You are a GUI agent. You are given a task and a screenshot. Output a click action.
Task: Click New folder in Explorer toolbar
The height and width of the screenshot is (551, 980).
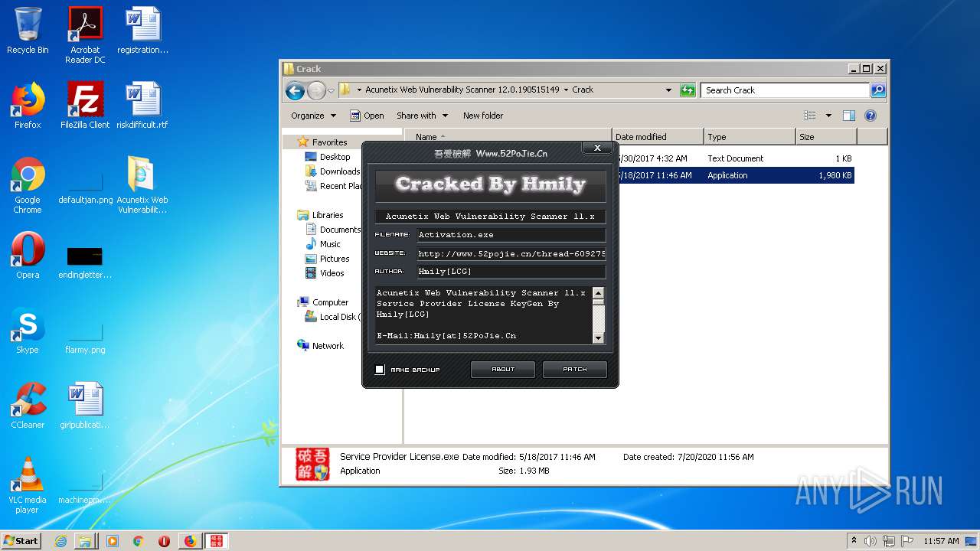click(x=483, y=116)
